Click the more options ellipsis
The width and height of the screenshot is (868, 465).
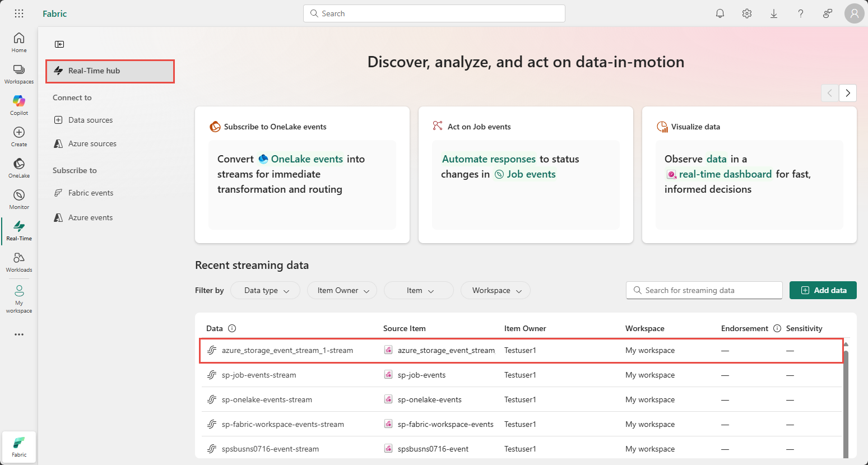pos(19,334)
